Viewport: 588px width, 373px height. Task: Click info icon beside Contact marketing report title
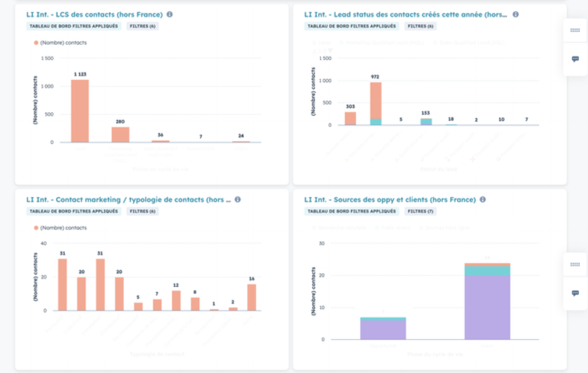pos(238,200)
